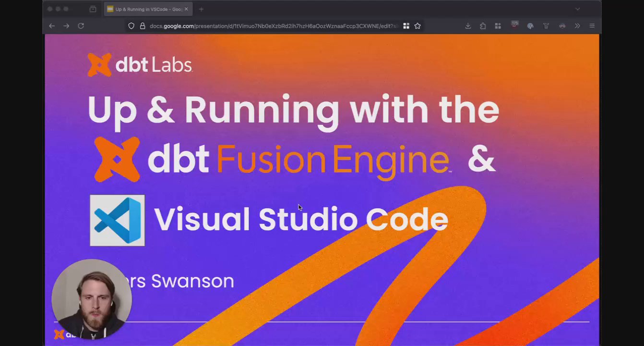This screenshot has width=644, height=346.
Task: Open the extensions puzzle icon
Action: [483, 26]
